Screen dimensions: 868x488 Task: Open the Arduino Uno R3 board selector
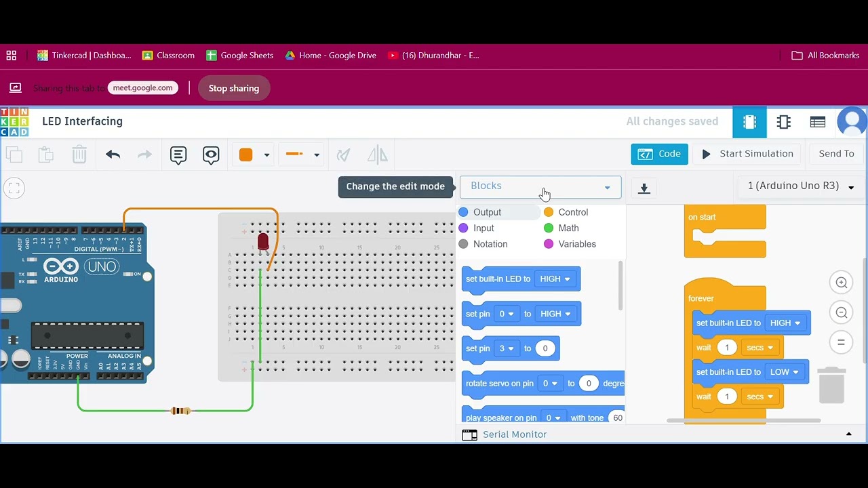pos(800,186)
